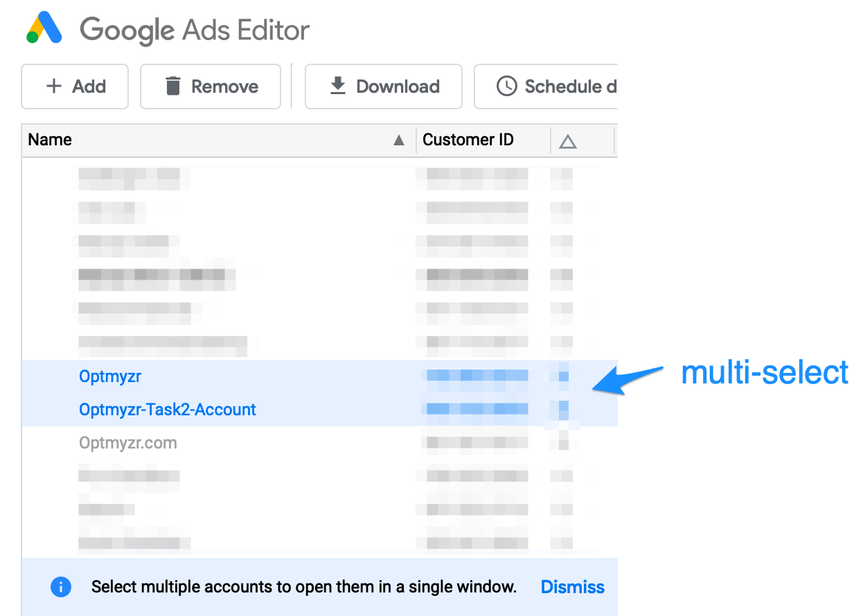Dismiss the multi-account tip banner

[x=572, y=587]
